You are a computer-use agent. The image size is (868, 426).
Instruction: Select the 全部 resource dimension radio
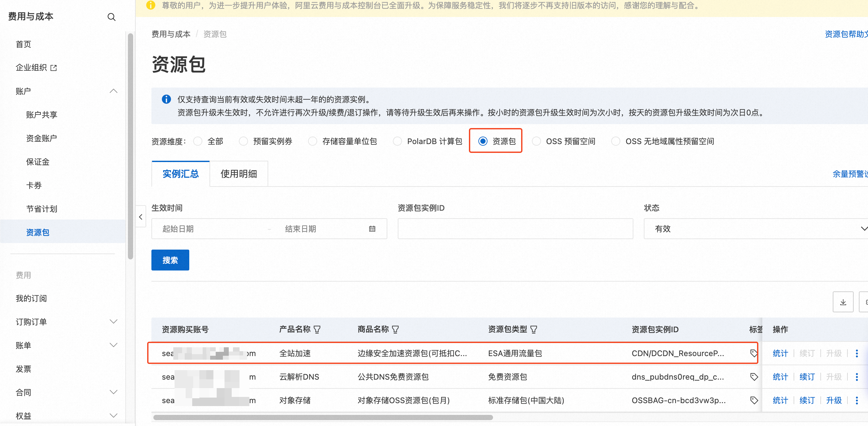pyautogui.click(x=198, y=141)
